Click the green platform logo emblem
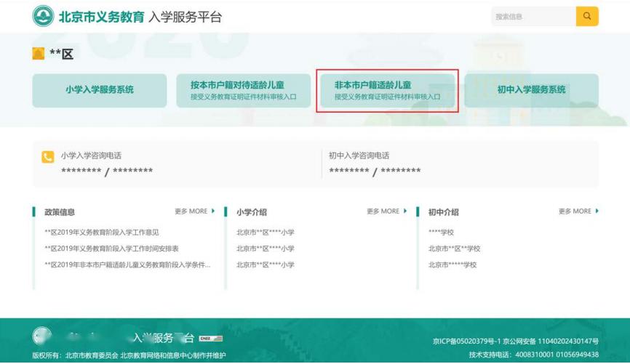This screenshot has width=630, height=364. 43,17
